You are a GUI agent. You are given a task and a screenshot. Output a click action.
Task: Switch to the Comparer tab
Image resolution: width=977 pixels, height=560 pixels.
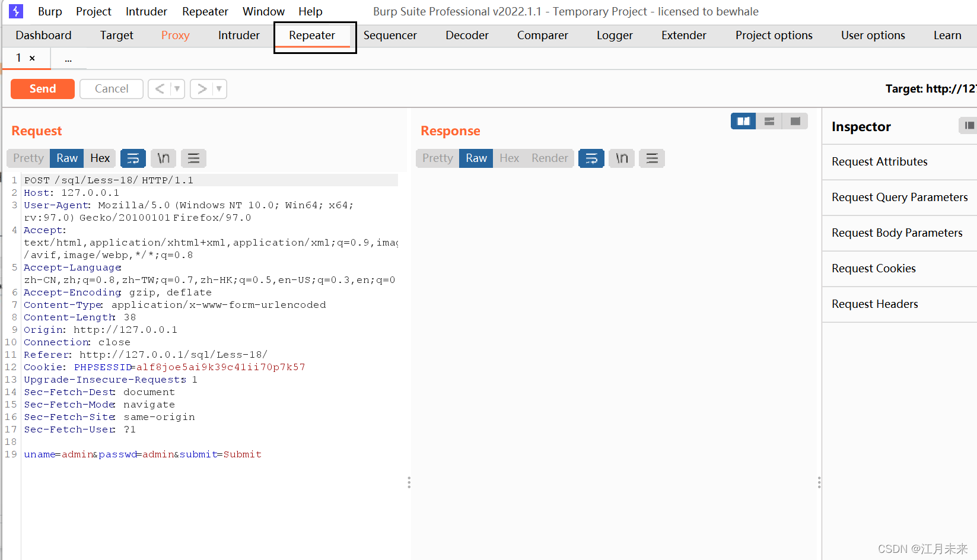coord(543,36)
